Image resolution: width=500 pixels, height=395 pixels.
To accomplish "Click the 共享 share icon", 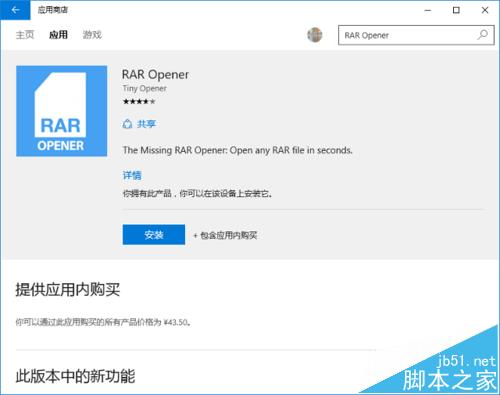I will [127, 124].
